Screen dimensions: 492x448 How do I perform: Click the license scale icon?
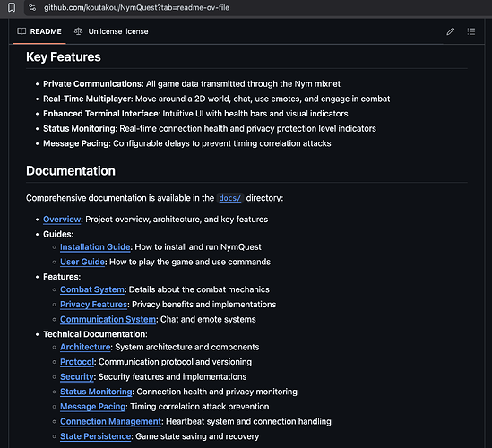[x=79, y=31]
